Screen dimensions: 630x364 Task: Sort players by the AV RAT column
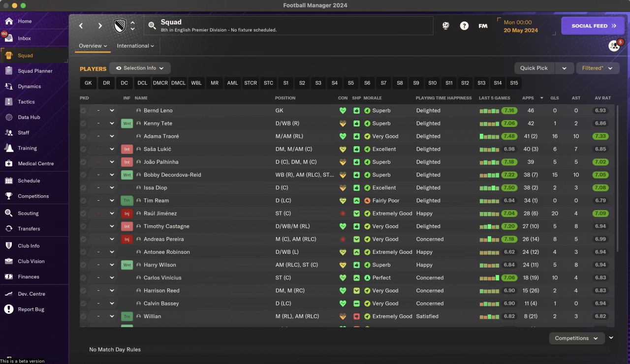[x=602, y=98]
